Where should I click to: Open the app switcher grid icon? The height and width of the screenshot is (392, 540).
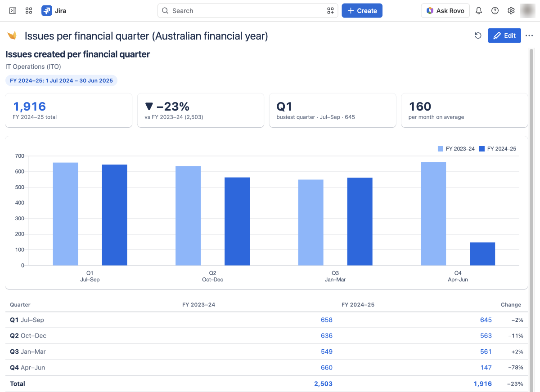pyautogui.click(x=29, y=10)
